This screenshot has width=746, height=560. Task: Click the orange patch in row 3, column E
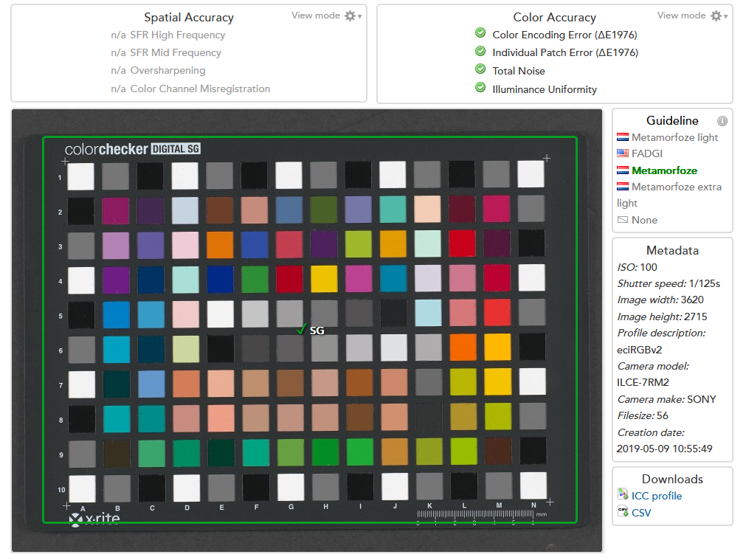pyautogui.click(x=219, y=245)
